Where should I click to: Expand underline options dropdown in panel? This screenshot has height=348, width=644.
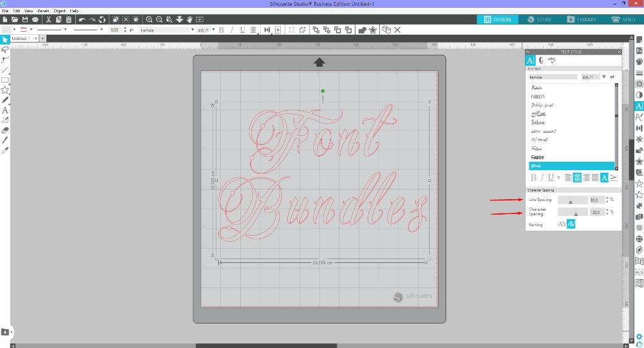click(x=558, y=177)
